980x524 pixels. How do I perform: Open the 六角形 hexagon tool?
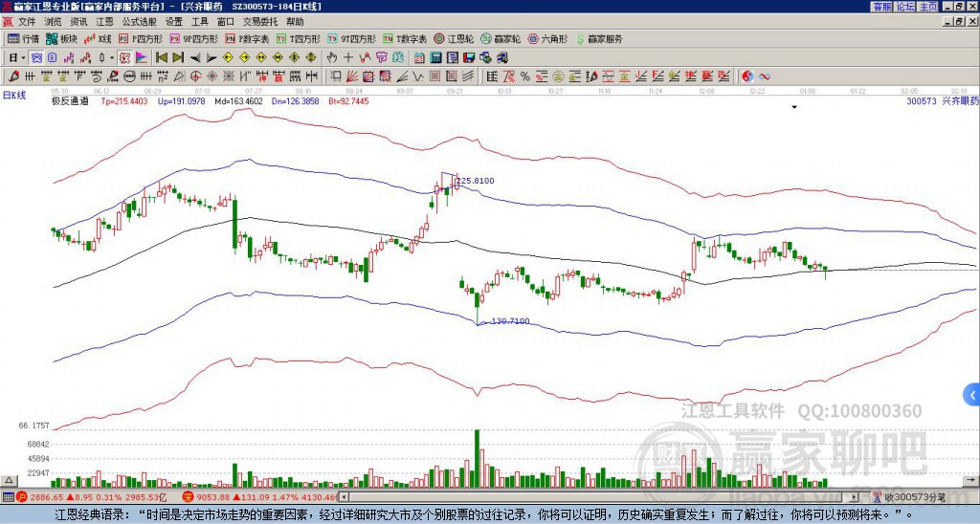point(547,38)
